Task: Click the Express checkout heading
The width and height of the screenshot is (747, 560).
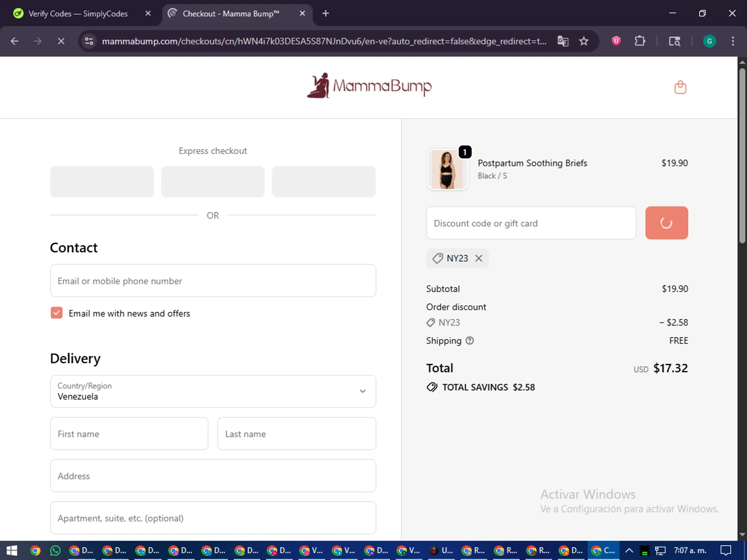Action: tap(213, 151)
